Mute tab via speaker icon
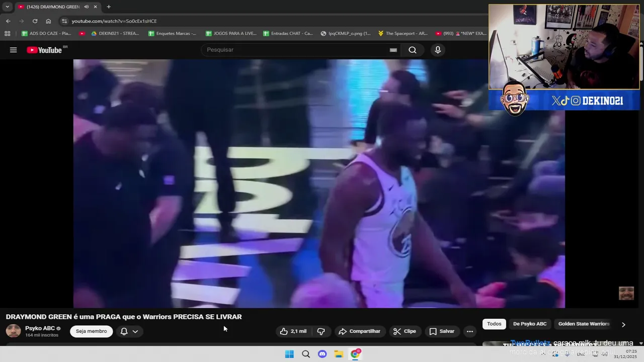The width and height of the screenshot is (644, 362). click(x=87, y=7)
